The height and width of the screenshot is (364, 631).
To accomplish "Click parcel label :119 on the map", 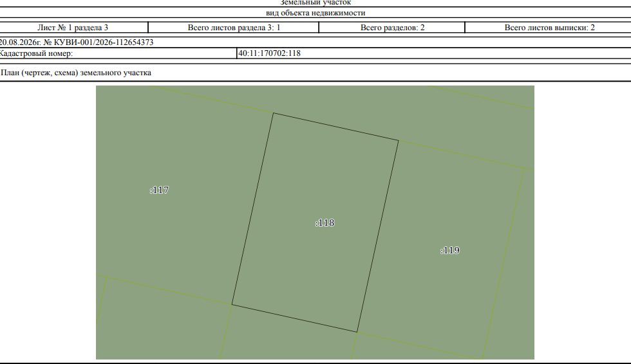I will 450,251.
